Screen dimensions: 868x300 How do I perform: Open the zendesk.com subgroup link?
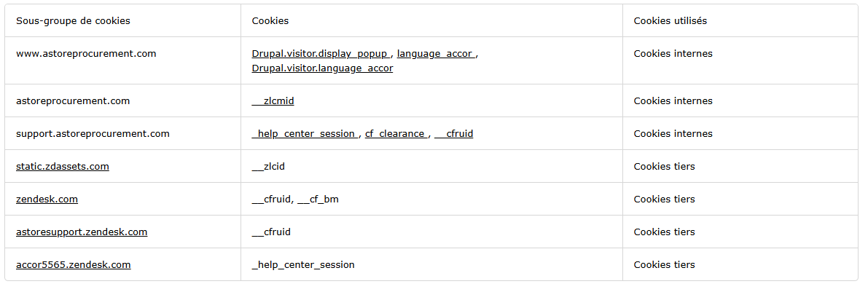[47, 200]
